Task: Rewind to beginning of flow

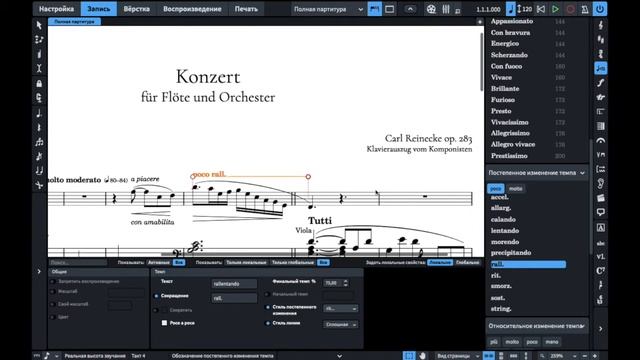Action: pos(541,9)
